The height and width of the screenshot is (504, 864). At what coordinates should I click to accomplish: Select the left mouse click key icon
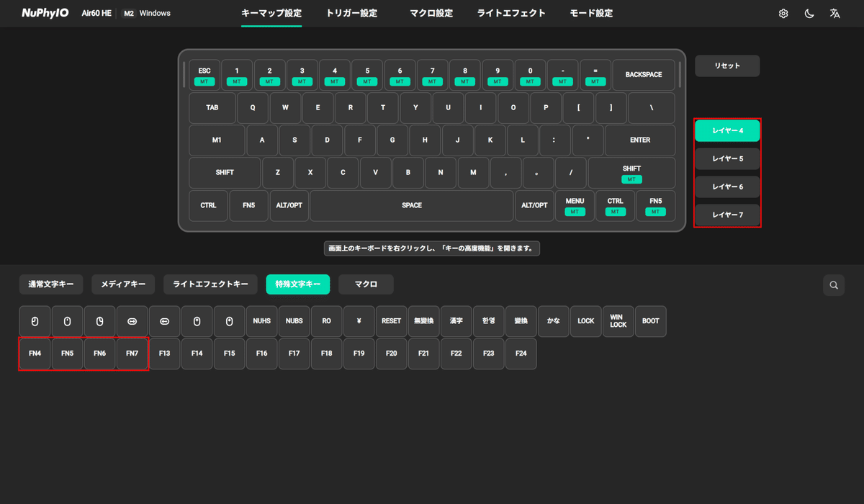tap(35, 321)
